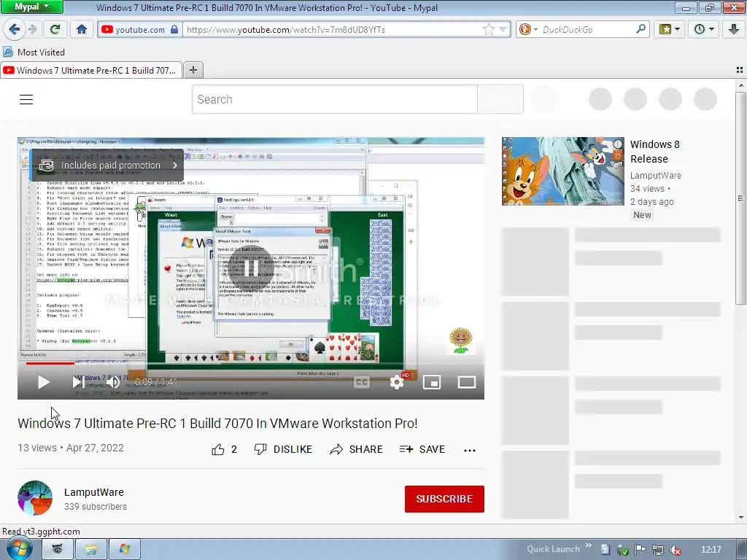Open the SHARE dialog
The image size is (747, 560).
[x=356, y=449]
